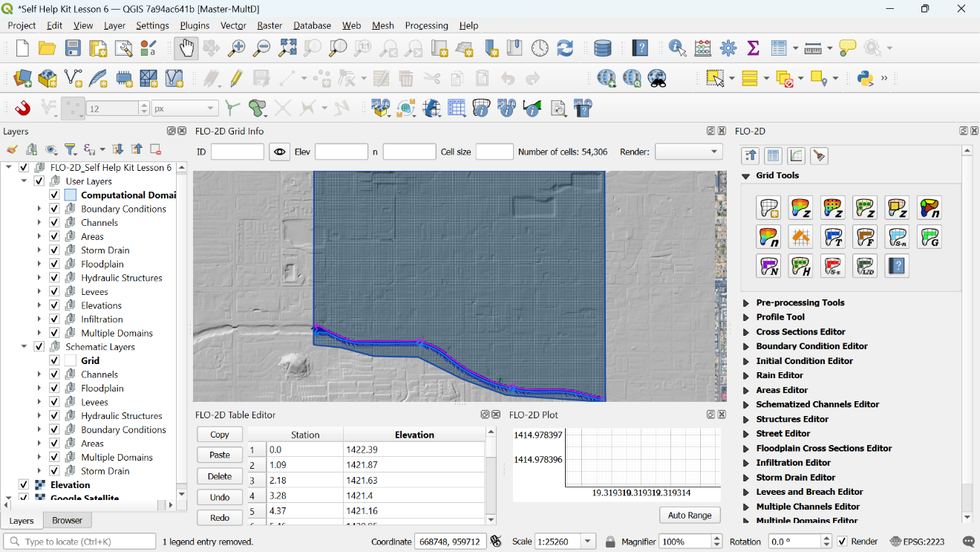980x552 pixels.
Task: Click the eye icon beside grid ID field
Action: (x=279, y=152)
